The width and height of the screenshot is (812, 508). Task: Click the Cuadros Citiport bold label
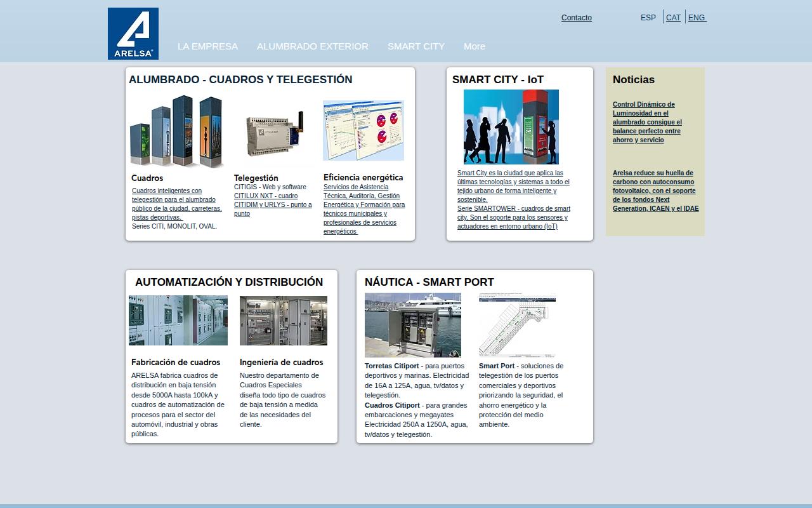click(392, 405)
